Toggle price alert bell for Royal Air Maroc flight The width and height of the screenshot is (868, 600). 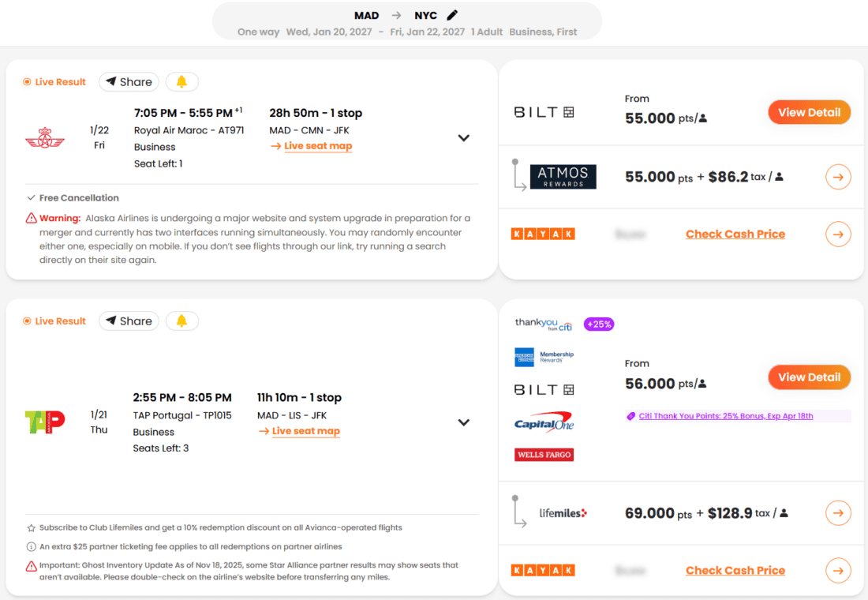point(181,82)
